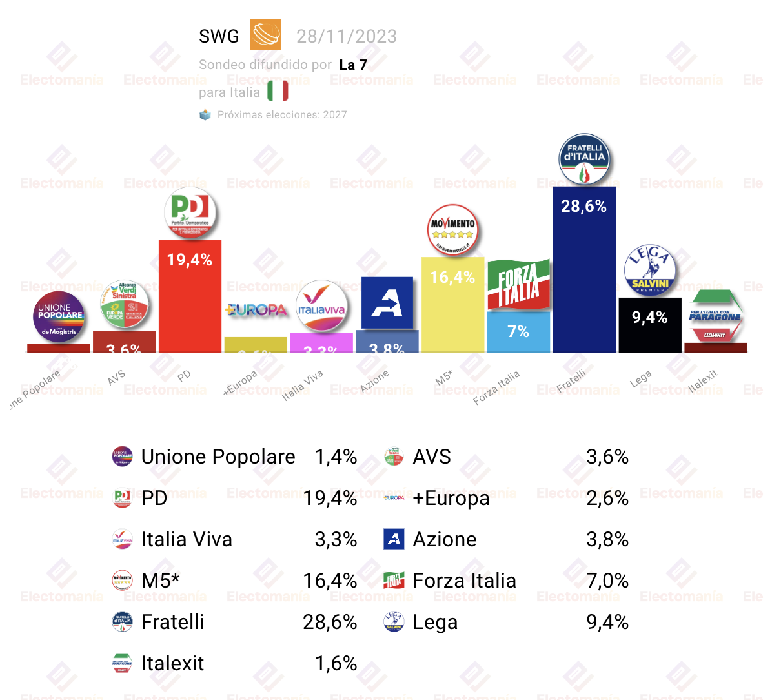Click the dark blue Fratelli 28,6% bar
Screen dimensions: 781x700
point(584,269)
